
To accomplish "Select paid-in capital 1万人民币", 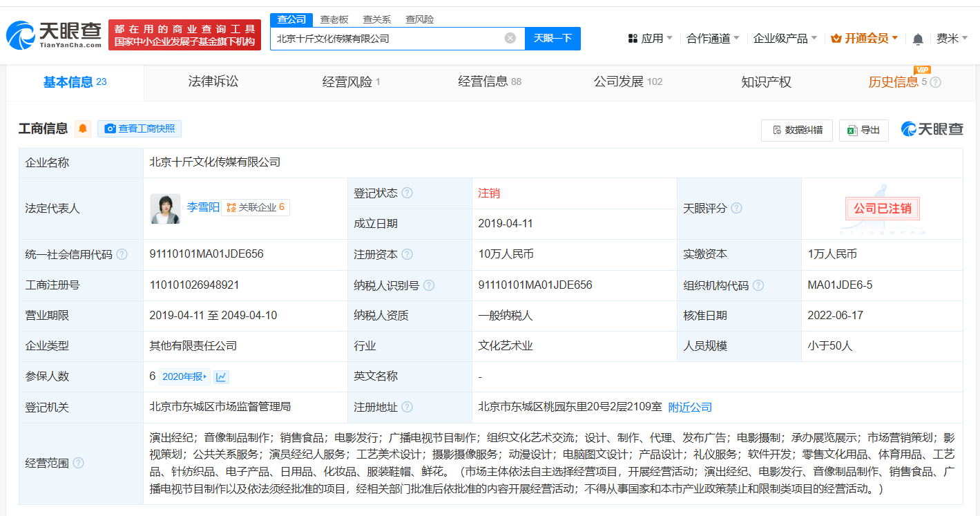I will [x=832, y=254].
